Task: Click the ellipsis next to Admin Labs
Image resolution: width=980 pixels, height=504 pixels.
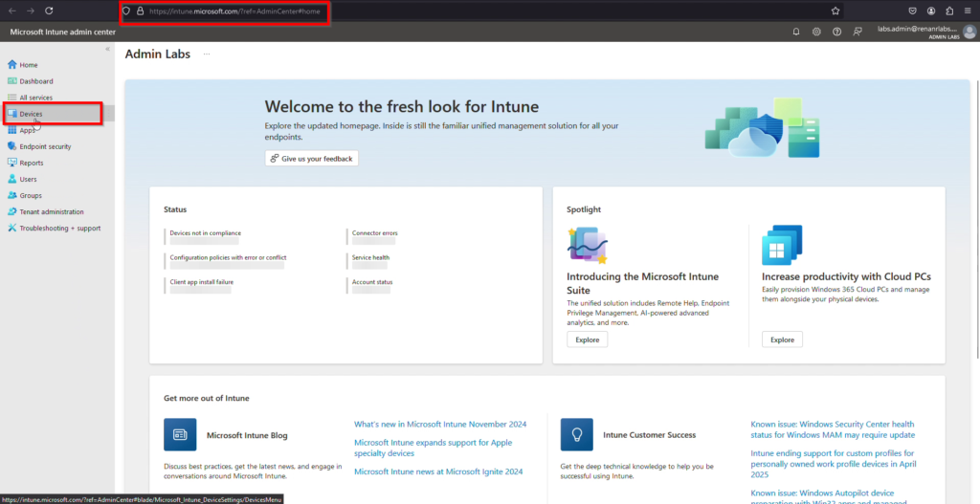Action: pyautogui.click(x=207, y=55)
